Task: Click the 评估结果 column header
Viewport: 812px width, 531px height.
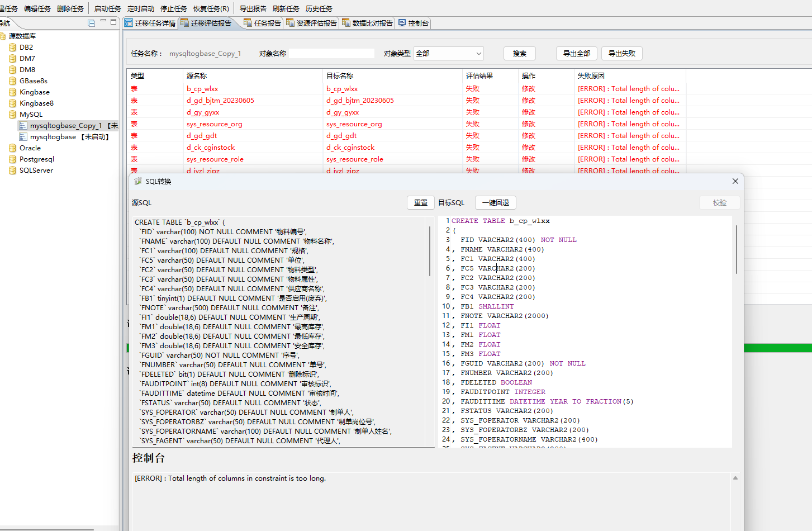Action: pyautogui.click(x=479, y=76)
